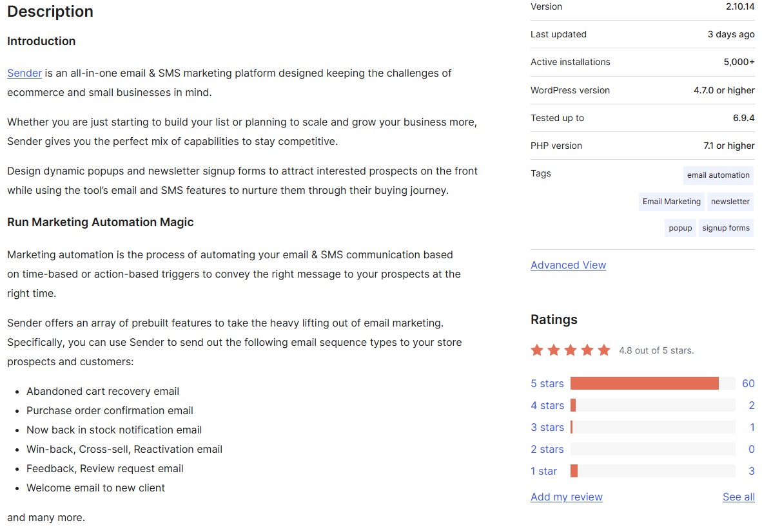The image size is (762, 532).
Task: Open the Advanced View link
Action: point(568,265)
